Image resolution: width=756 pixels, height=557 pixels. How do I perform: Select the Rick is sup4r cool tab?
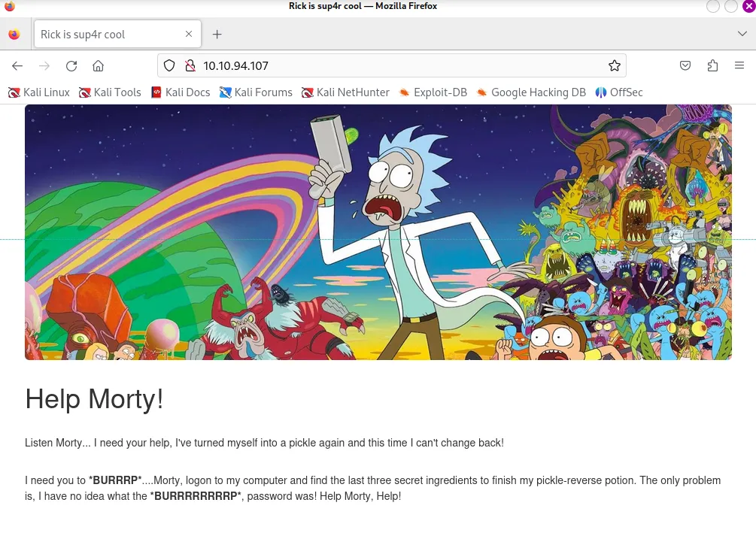(117, 35)
